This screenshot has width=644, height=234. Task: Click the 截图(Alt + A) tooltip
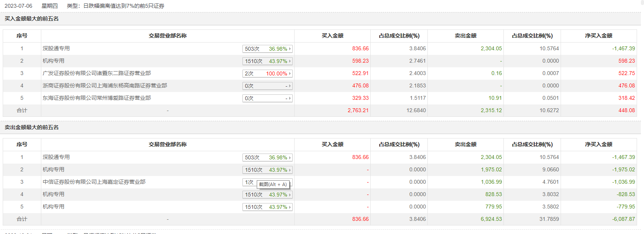pyautogui.click(x=273, y=184)
